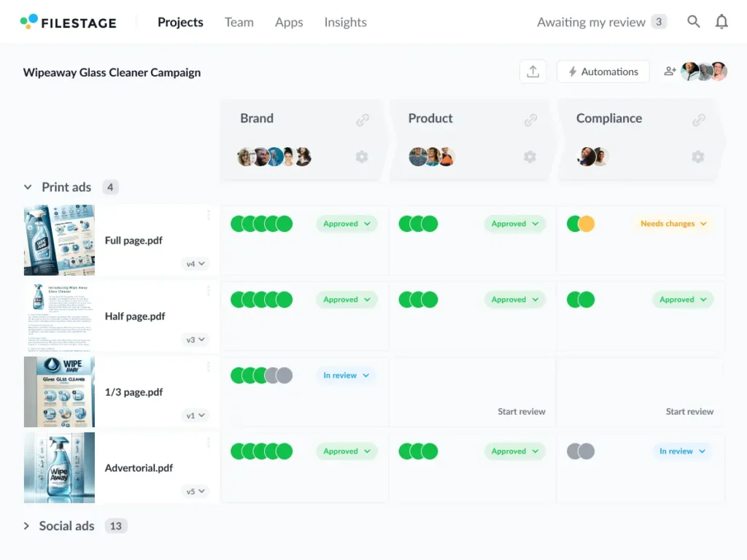Image resolution: width=747 pixels, height=560 pixels.
Task: Start Product review for 1/3 page.pdf
Action: coord(521,411)
